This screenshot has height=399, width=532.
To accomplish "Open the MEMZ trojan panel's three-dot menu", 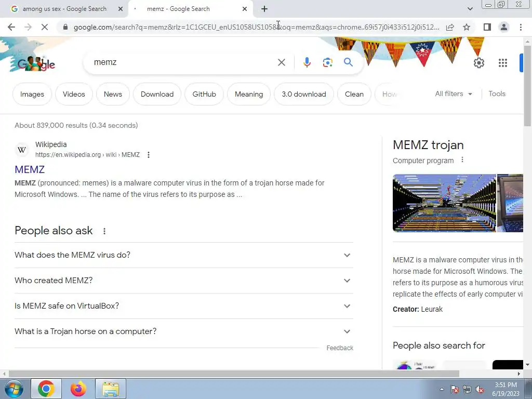I will pos(462,160).
